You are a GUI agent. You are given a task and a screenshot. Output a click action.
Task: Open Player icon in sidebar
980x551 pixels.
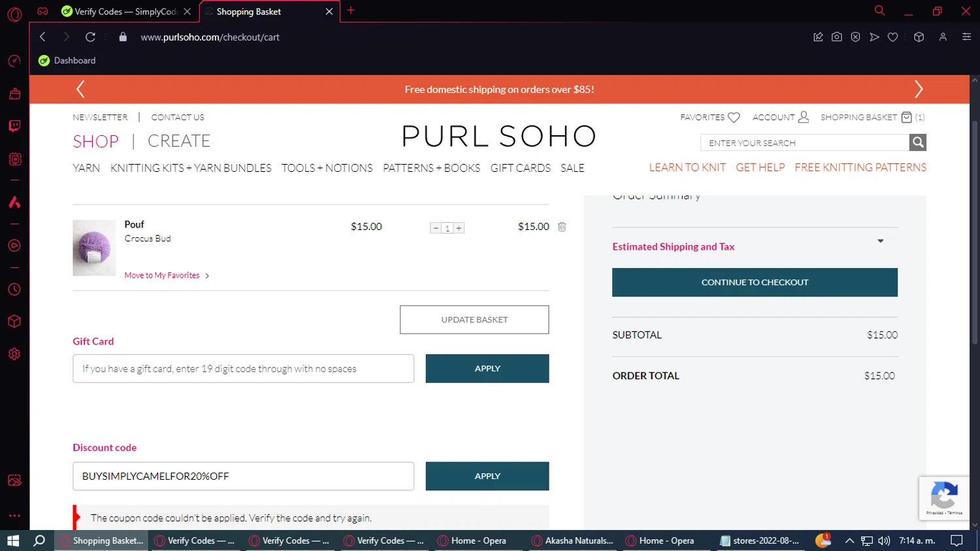[x=14, y=246]
